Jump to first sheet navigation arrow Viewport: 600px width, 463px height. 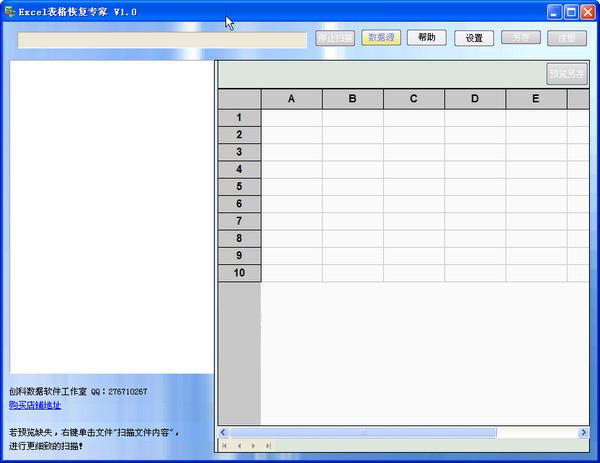pos(225,445)
